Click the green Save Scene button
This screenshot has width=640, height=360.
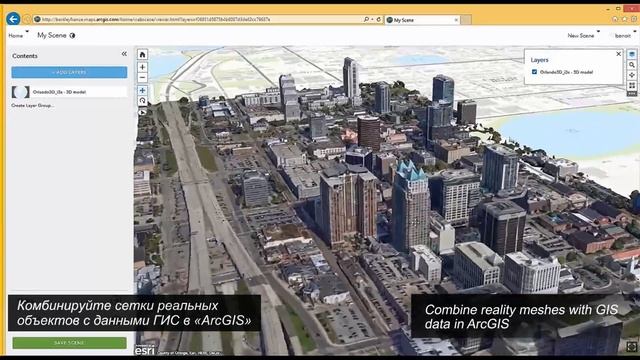69,343
